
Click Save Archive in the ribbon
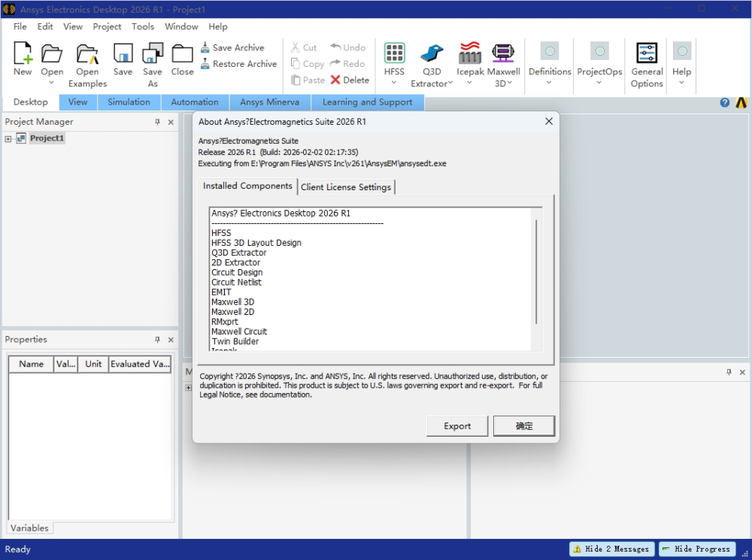[232, 47]
